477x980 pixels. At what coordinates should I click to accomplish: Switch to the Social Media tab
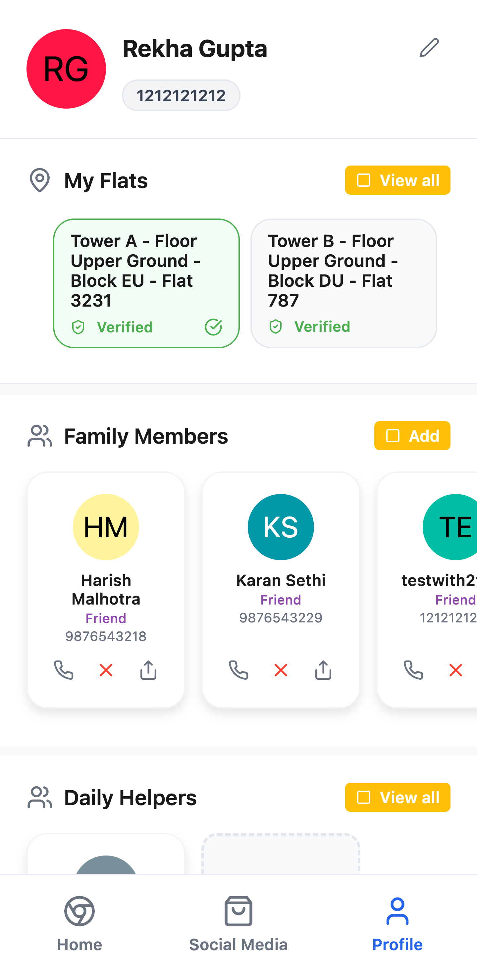(238, 924)
